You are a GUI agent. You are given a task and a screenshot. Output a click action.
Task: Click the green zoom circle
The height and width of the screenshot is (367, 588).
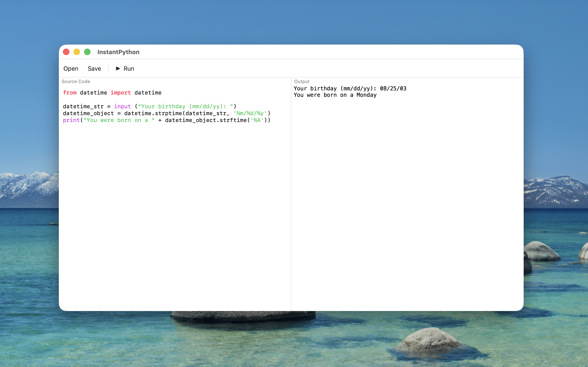click(x=87, y=52)
